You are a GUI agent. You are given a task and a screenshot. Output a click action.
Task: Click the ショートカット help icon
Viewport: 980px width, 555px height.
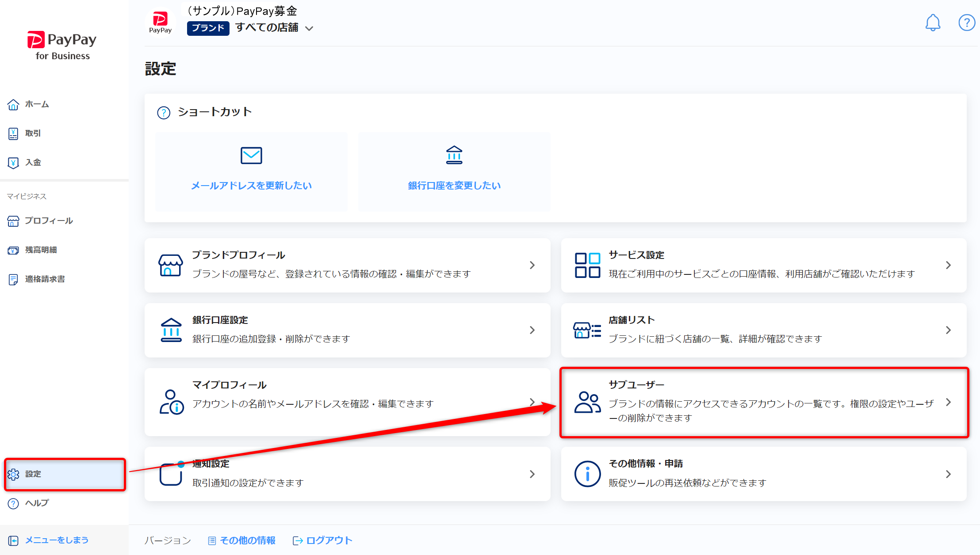164,113
